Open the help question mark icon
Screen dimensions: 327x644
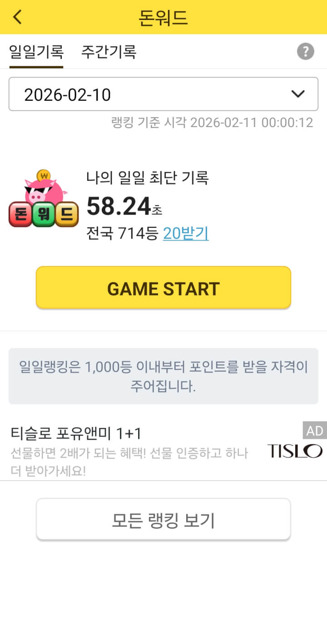click(306, 51)
